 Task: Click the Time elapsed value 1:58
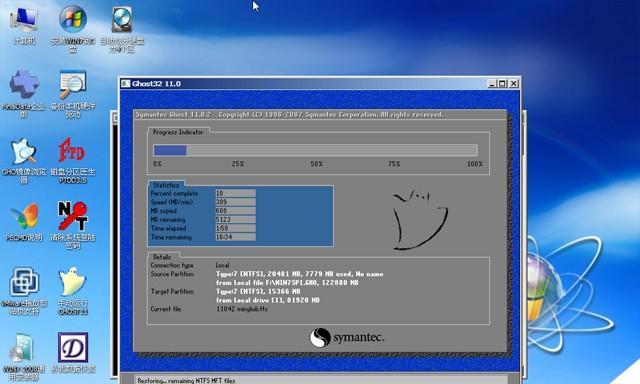(x=236, y=228)
